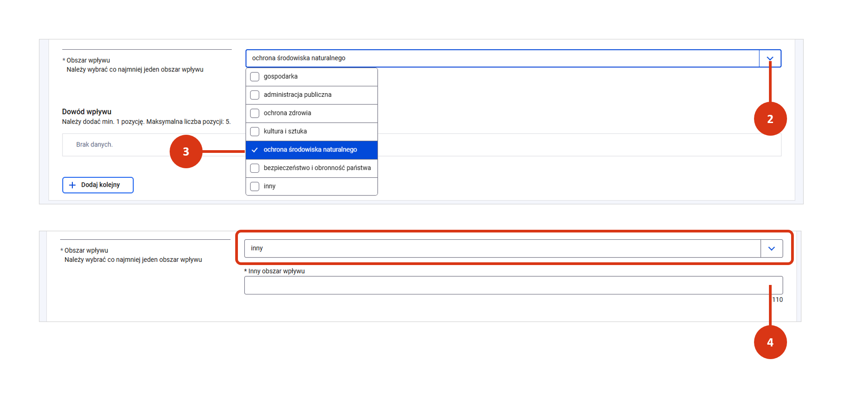Click the 'Brak danych.' empty list row
The height and width of the screenshot is (417, 868).
95,145
